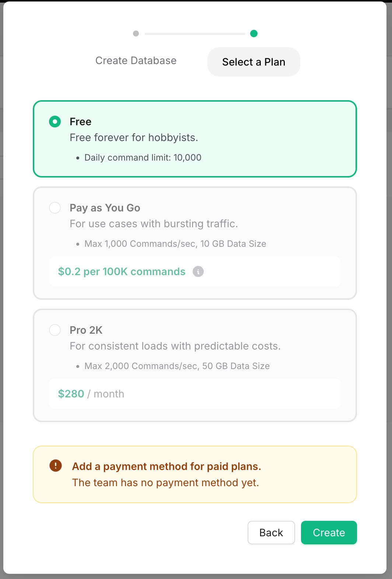Click the Add a payment method notice
Viewport: 392px width, 579px height.
[x=167, y=466]
